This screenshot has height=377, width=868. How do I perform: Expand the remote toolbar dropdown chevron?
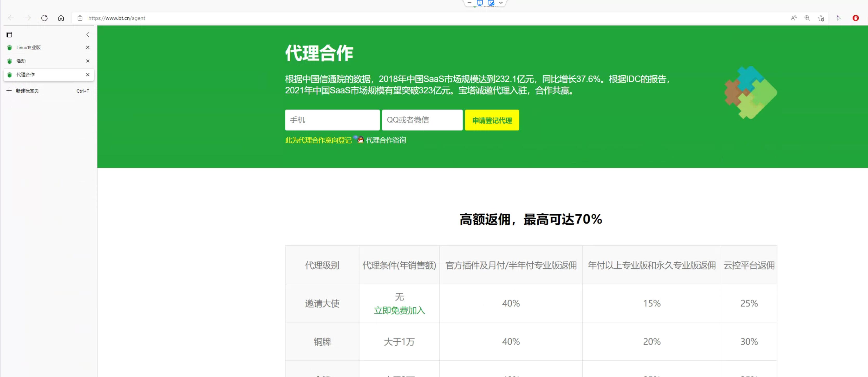point(501,3)
